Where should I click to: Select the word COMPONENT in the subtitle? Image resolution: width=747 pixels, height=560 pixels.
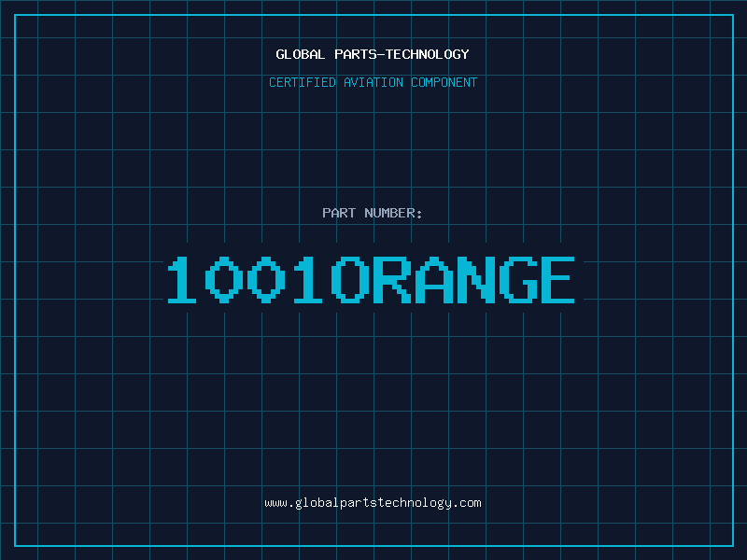click(x=444, y=82)
